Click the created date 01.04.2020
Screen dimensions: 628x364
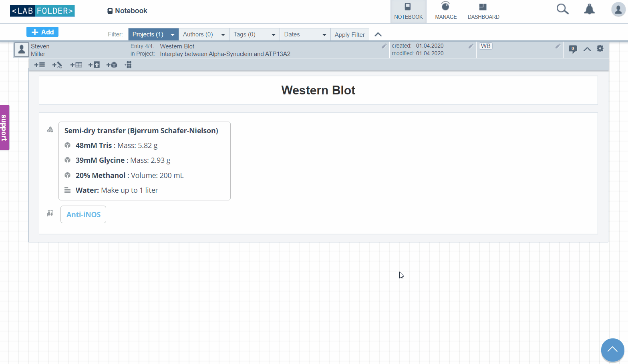point(430,46)
